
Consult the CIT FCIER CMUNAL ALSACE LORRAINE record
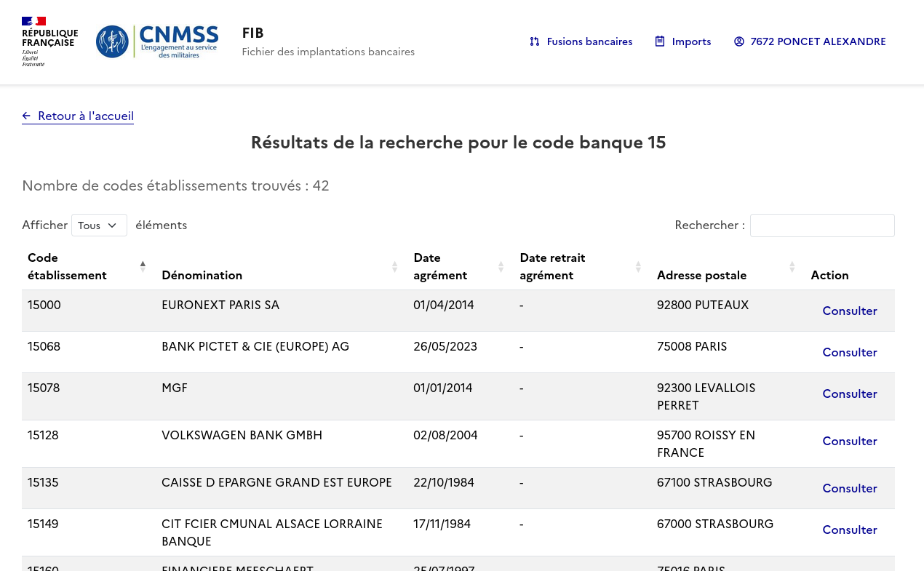[850, 530]
